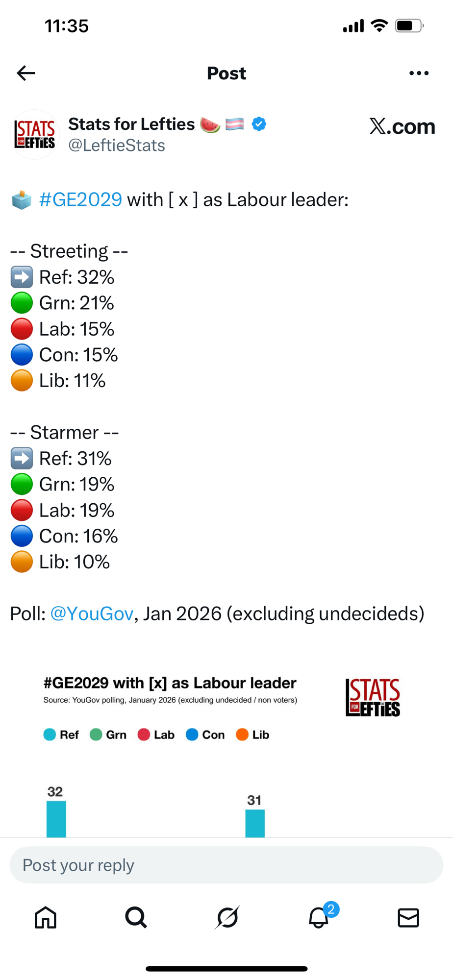The width and height of the screenshot is (453, 980).
Task: Open the #GE2029 hashtag link
Action: (x=80, y=200)
